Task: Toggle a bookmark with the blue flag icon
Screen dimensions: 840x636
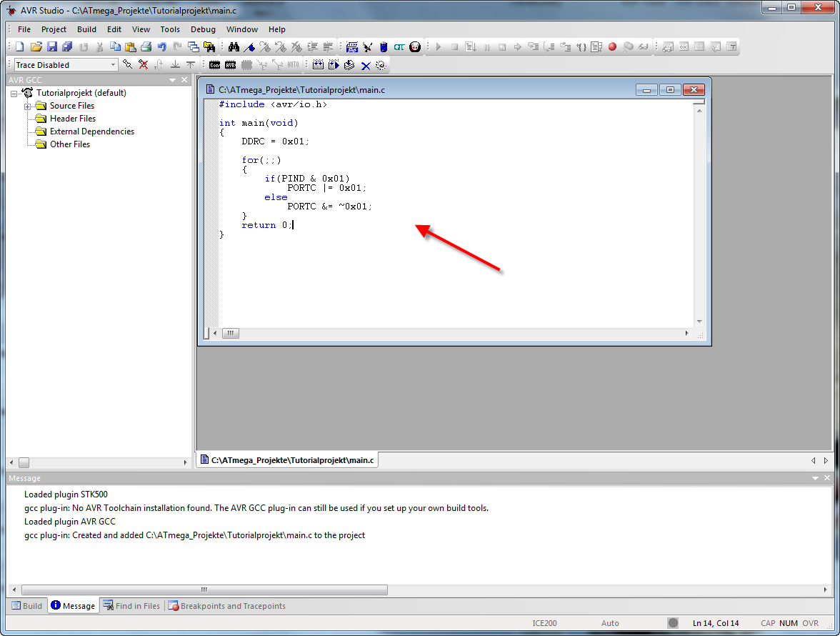Action: point(249,47)
